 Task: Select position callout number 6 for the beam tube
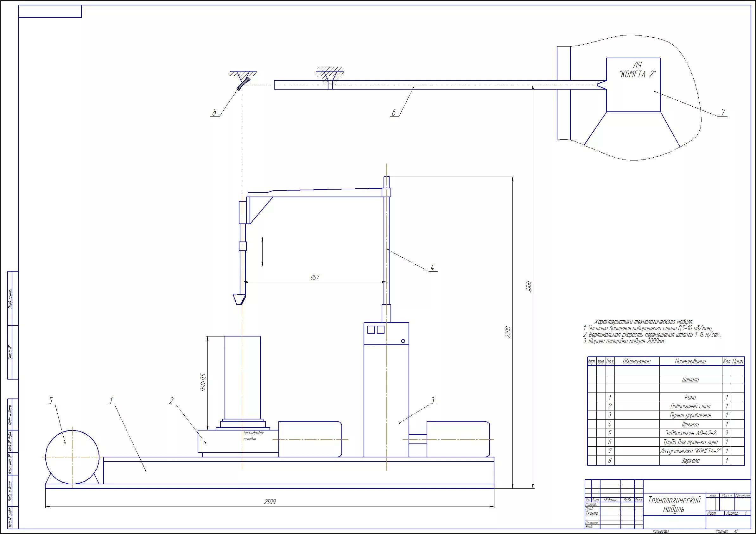(x=394, y=112)
